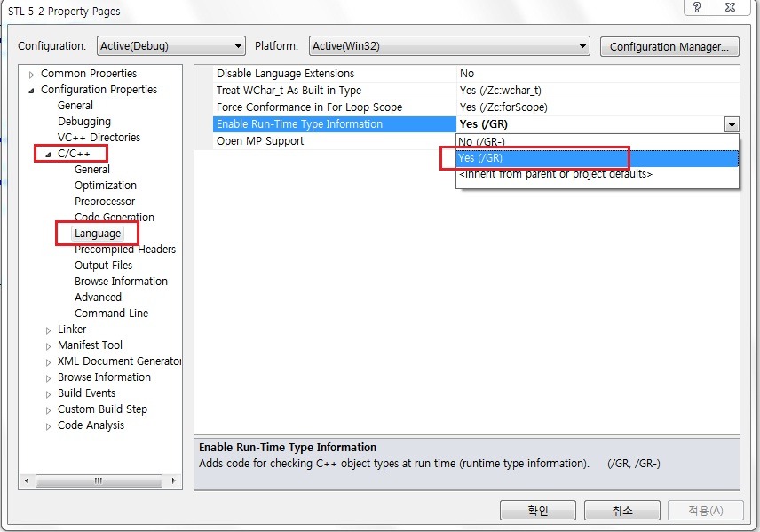Toggle the RTTI value dropdown arrow

[x=732, y=124]
